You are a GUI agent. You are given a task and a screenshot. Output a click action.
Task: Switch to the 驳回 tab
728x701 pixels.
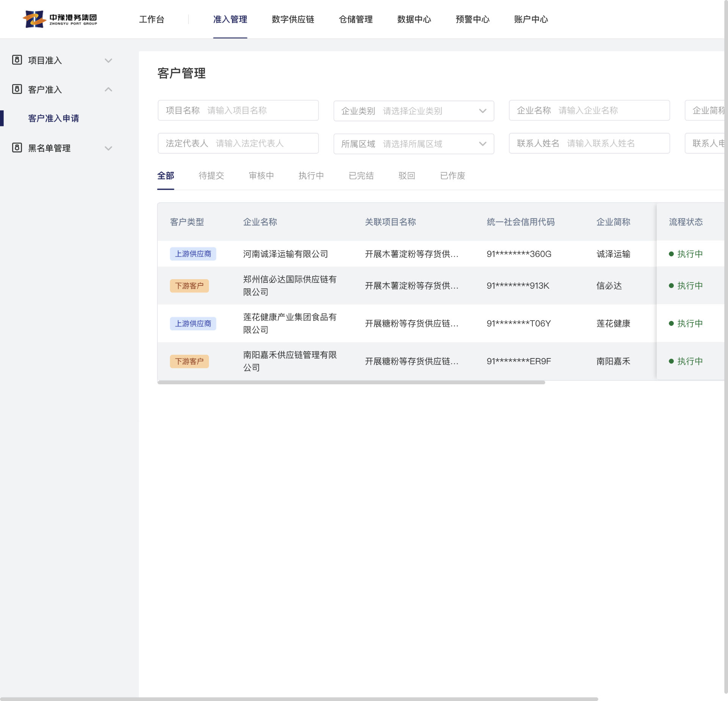(407, 176)
